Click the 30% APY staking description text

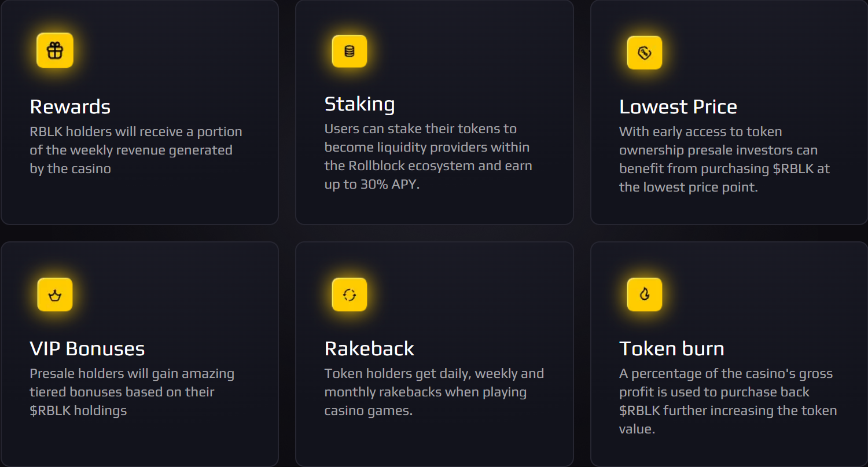428,156
